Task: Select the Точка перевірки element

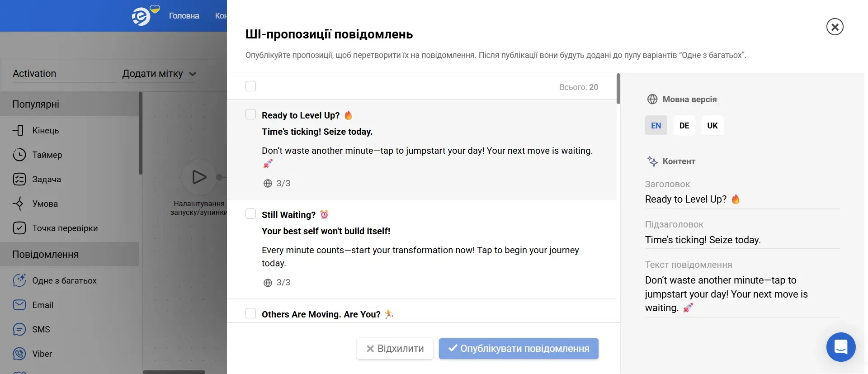Action: 65,228
